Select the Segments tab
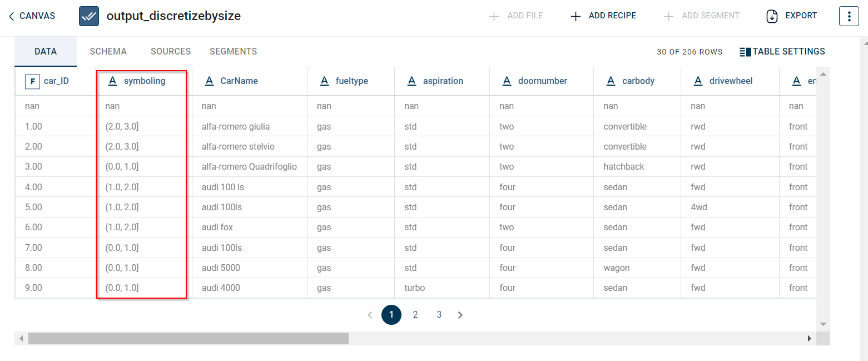 (233, 51)
